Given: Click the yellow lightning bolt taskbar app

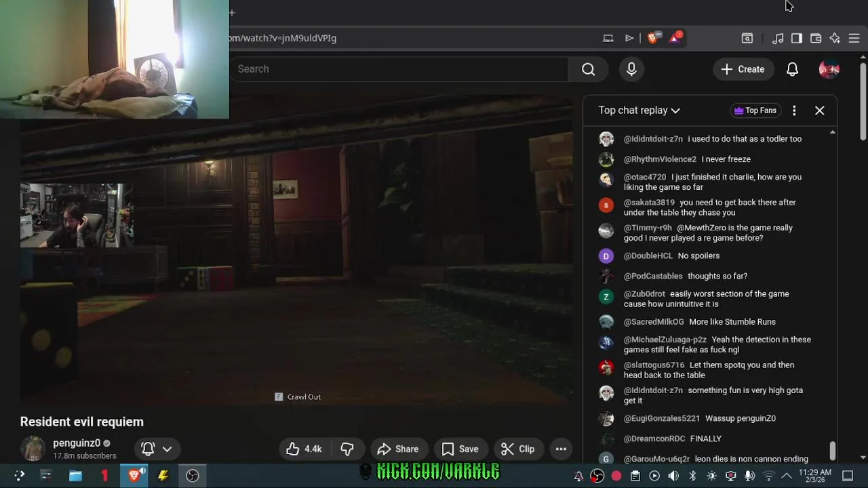Looking at the screenshot, I should coord(163,476).
